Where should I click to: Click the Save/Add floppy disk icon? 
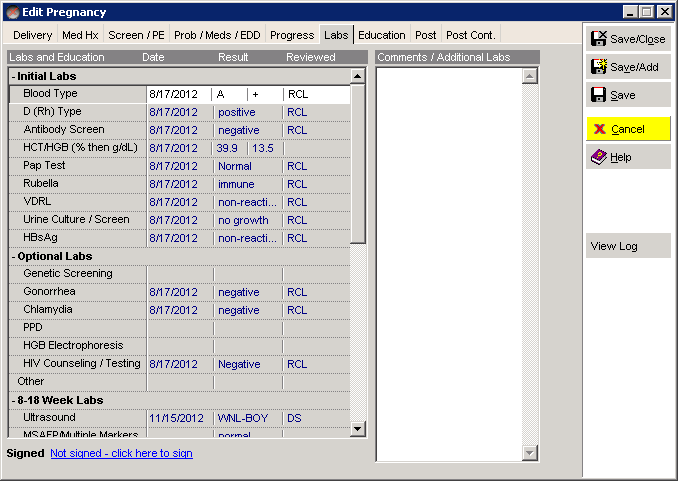point(599,67)
